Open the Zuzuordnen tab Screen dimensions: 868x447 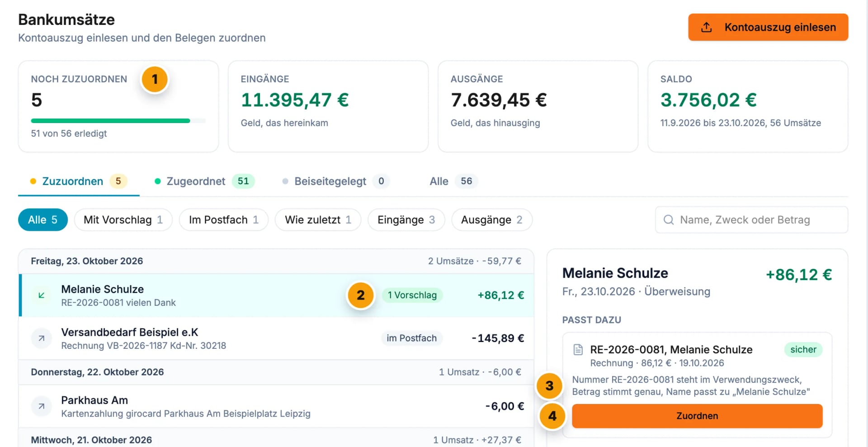(x=79, y=181)
